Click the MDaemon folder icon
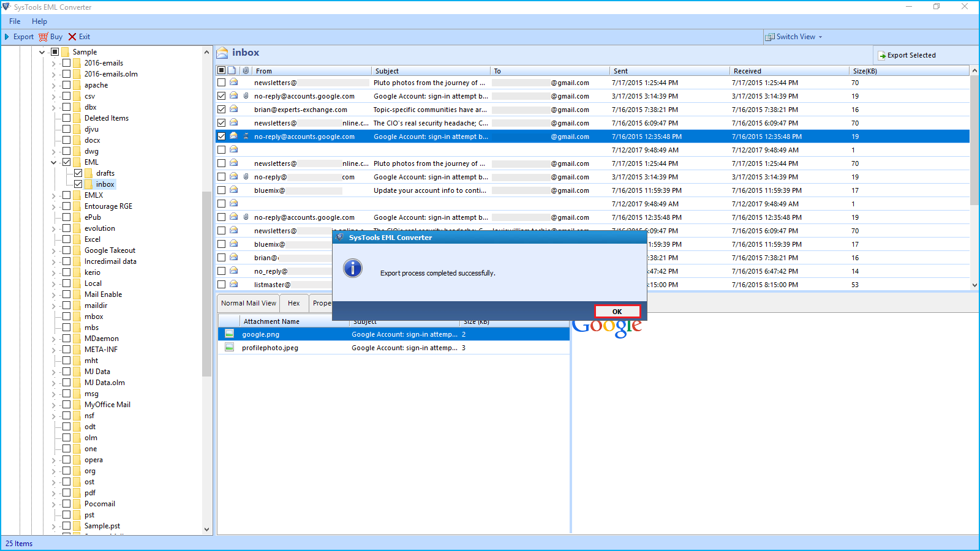Screen dimensions: 980x551 click(77, 339)
